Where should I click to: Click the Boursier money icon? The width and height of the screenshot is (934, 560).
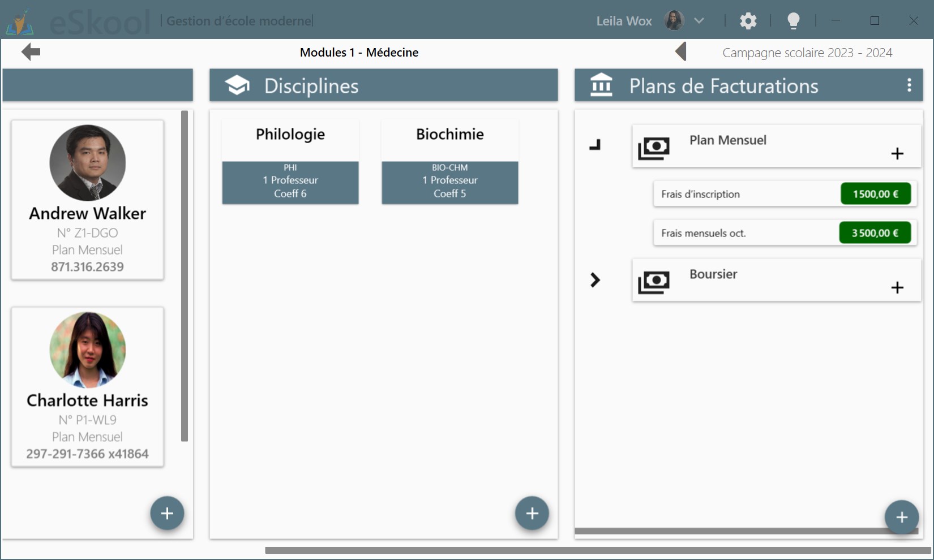(654, 282)
